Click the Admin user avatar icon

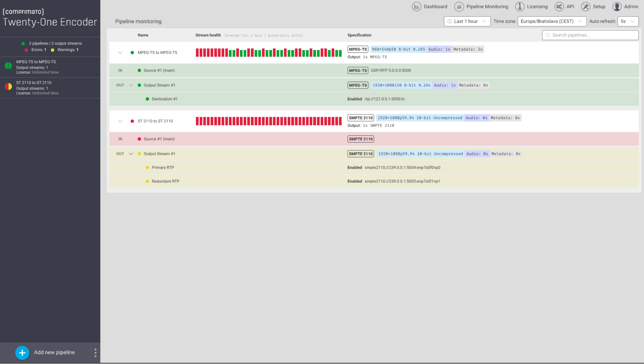[x=617, y=6]
